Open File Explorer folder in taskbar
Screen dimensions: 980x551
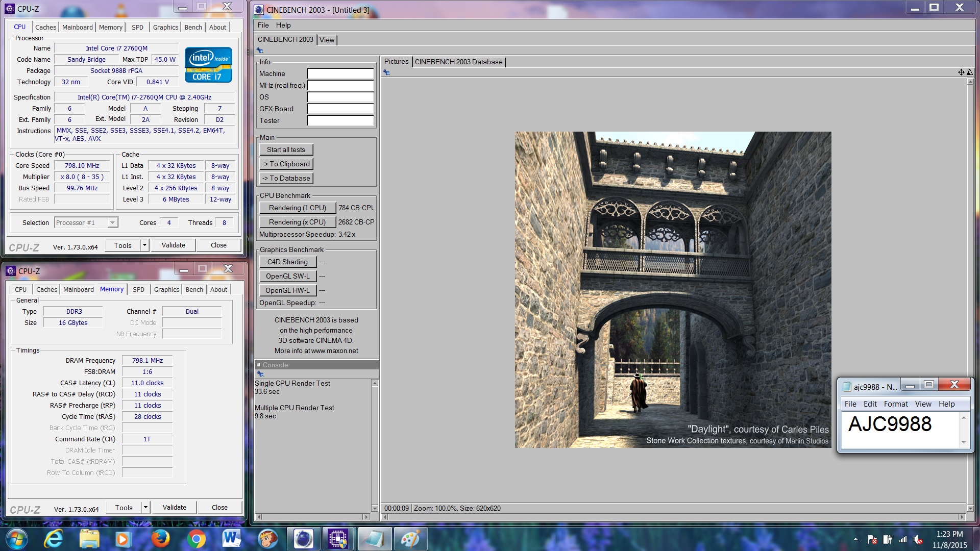point(89,539)
